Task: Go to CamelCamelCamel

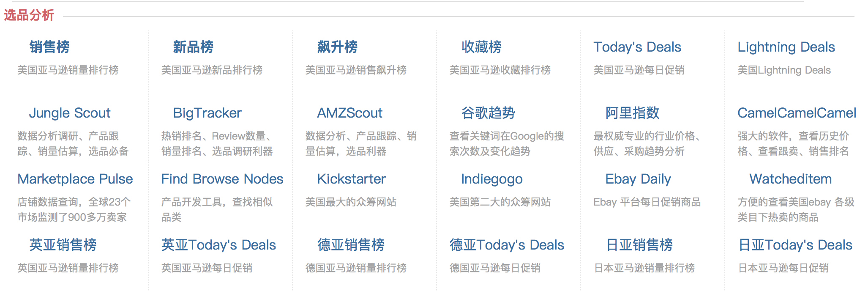Action: pos(797,113)
